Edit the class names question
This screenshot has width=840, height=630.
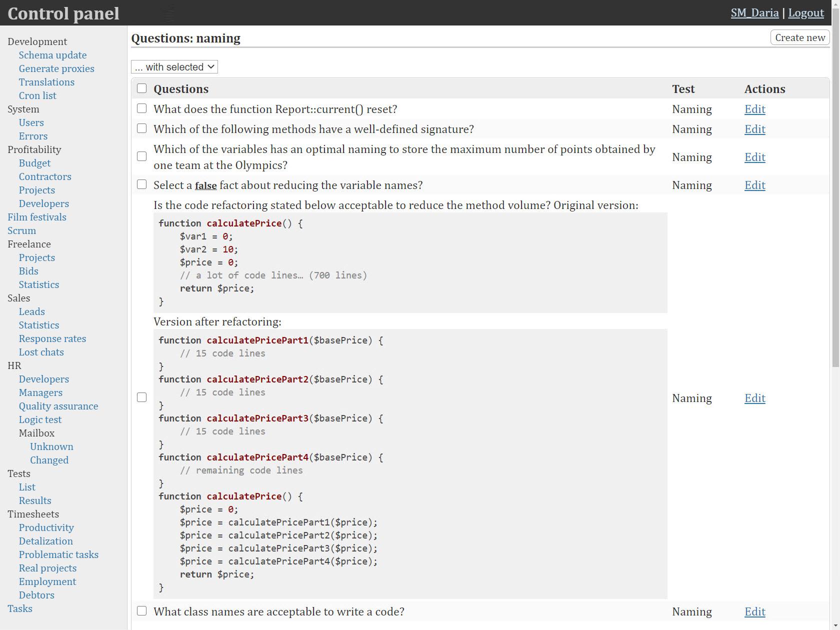coord(754,611)
